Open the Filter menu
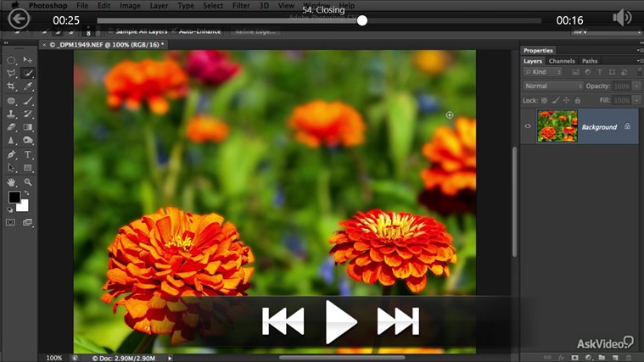Screen dimensions: 644x362 click(x=241, y=6)
